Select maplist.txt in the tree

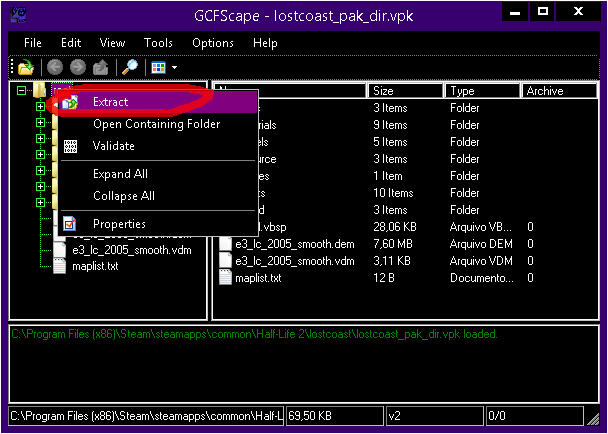click(x=95, y=266)
